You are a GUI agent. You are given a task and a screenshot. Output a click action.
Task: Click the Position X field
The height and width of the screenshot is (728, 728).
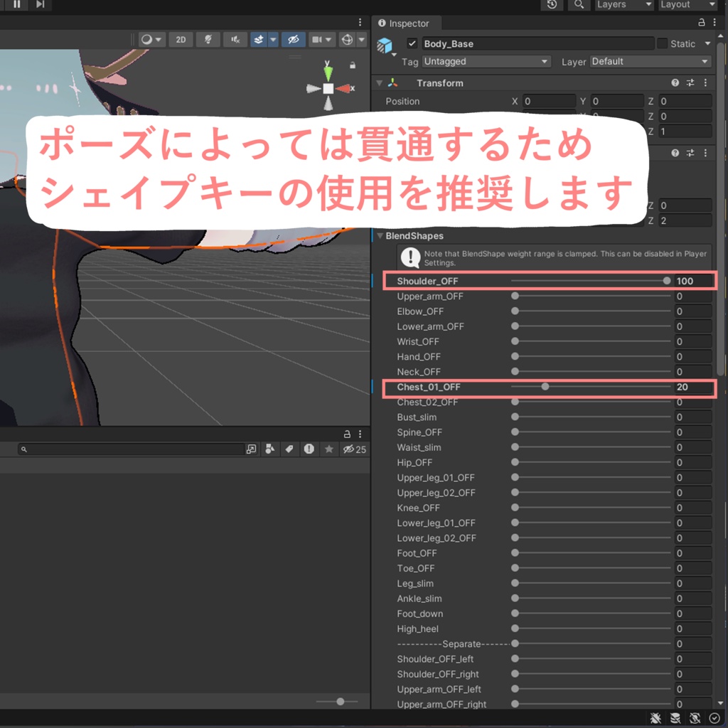(x=550, y=101)
